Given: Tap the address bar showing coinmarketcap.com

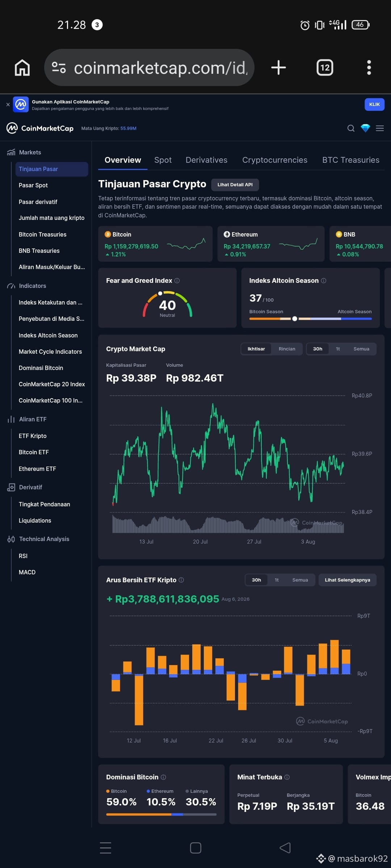Looking at the screenshot, I should pyautogui.click(x=149, y=68).
